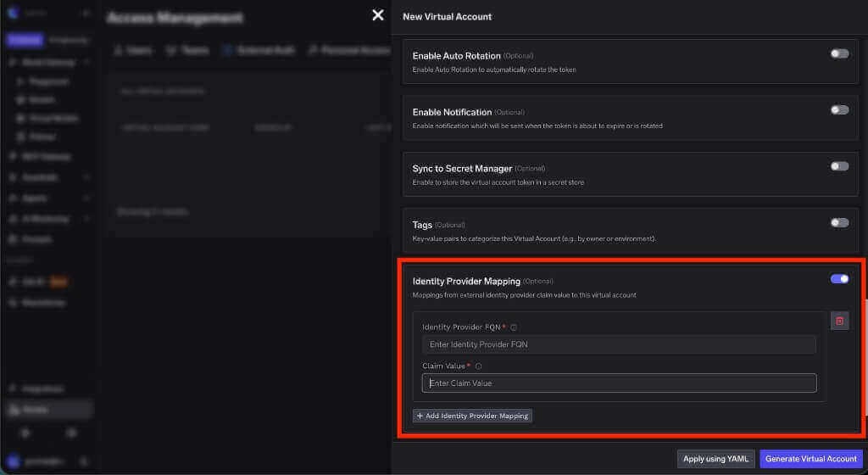The width and height of the screenshot is (868, 475).
Task: Disable Identity Provider Mapping toggle
Action: (x=839, y=279)
